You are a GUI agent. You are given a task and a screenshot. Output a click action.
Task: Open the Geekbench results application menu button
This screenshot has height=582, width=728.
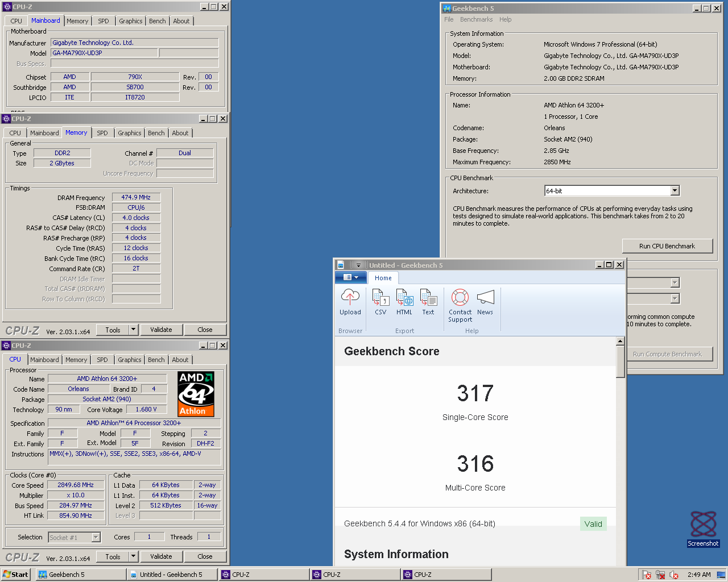pos(351,277)
